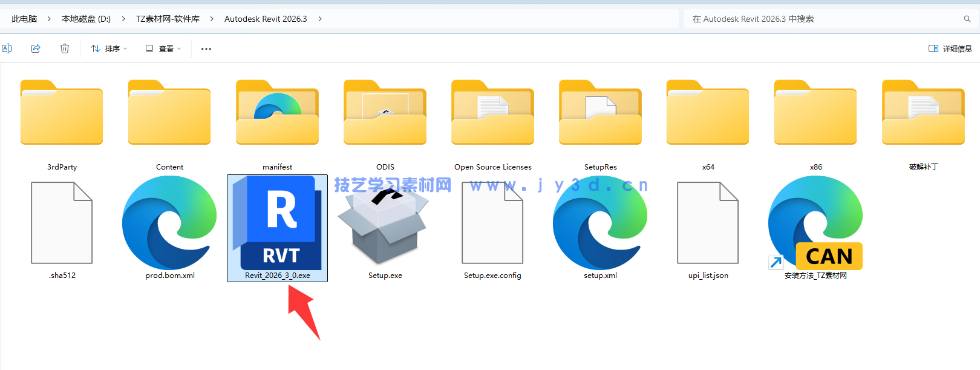Viewport: 980px width, 370px height.
Task: Expand chevron after 此电脑 breadcrumb
Action: click(50, 19)
